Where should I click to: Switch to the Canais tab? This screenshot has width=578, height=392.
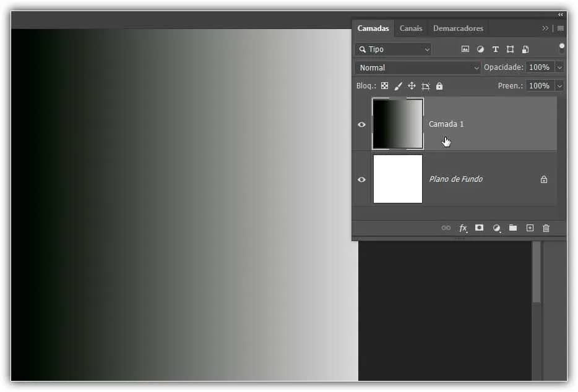(411, 28)
